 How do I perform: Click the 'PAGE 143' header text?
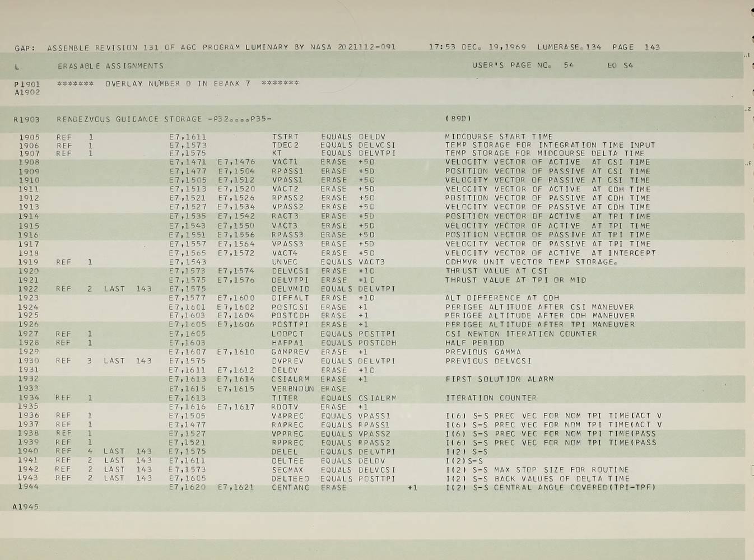636,48
